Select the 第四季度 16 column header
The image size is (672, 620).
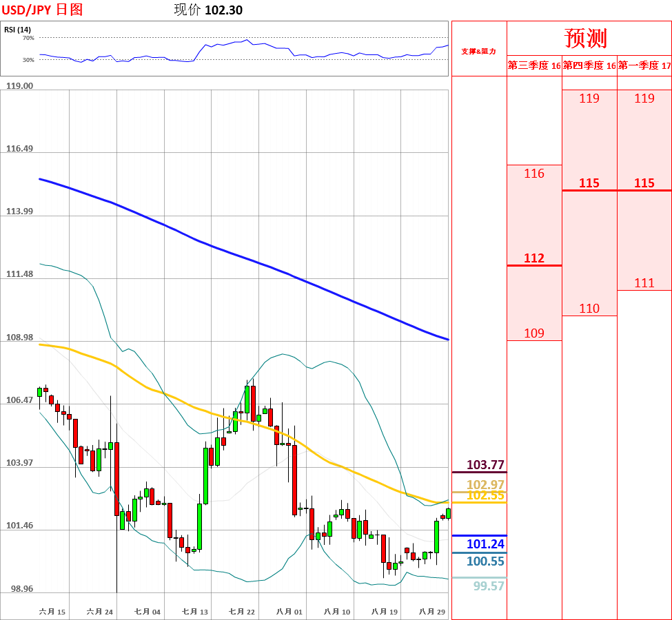click(589, 65)
